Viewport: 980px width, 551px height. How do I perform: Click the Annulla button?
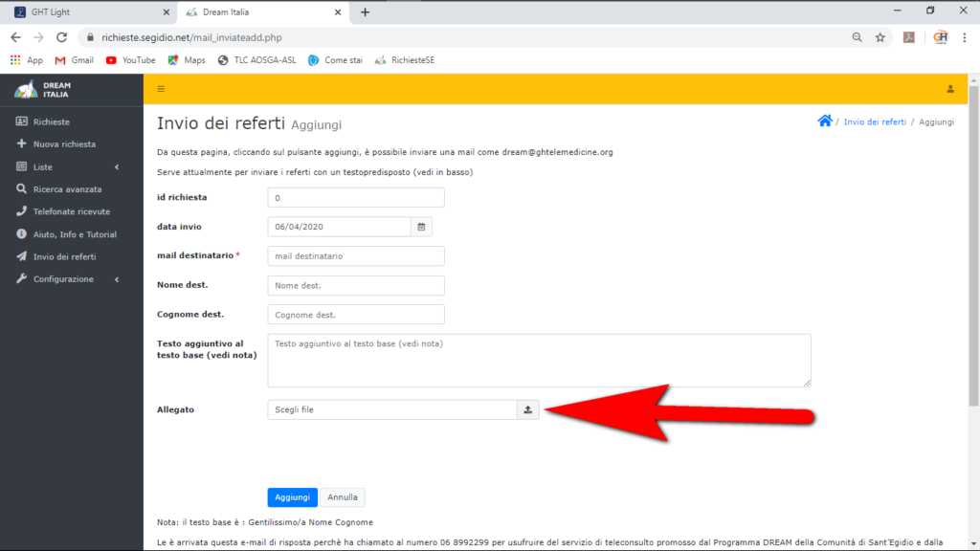point(343,497)
